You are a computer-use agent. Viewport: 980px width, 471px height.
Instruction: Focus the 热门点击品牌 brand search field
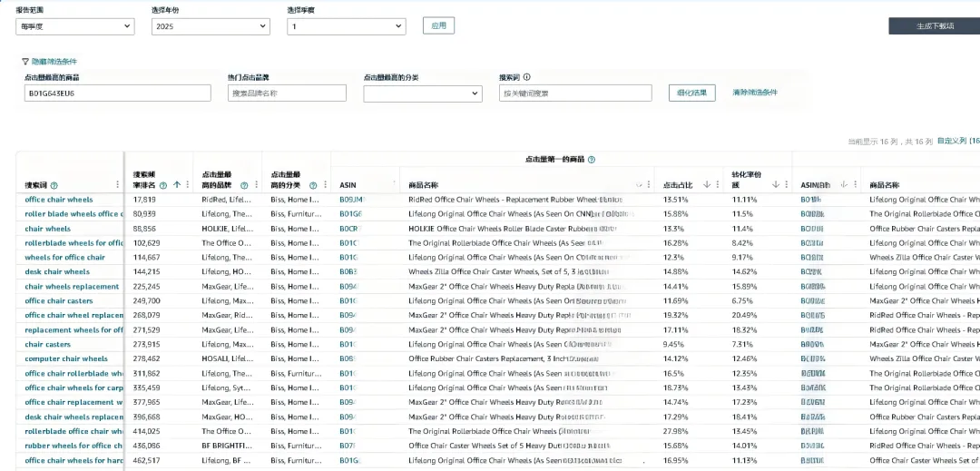(287, 93)
